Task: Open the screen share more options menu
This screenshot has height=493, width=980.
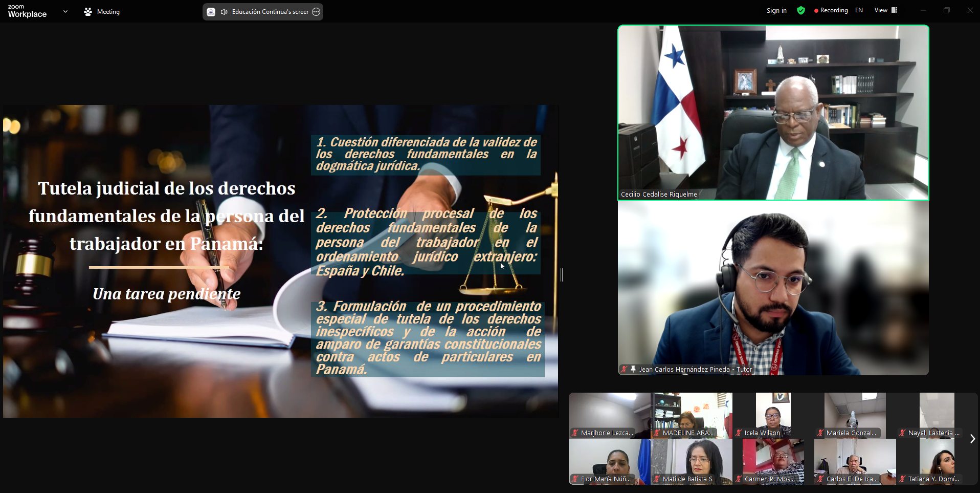Action: click(x=316, y=12)
